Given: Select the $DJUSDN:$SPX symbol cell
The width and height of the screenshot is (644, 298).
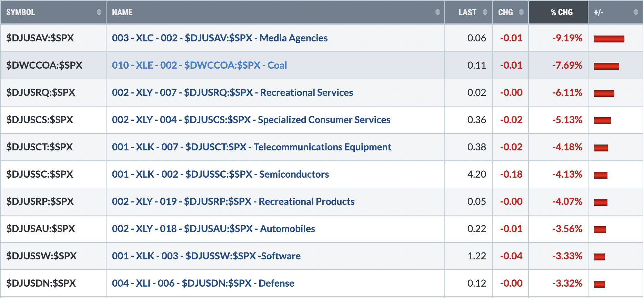Looking at the screenshot, I should pyautogui.click(x=53, y=283).
